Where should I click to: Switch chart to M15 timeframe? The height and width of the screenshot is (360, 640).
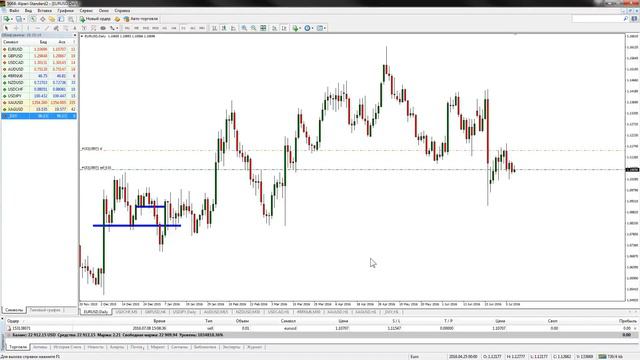[x=146, y=28]
